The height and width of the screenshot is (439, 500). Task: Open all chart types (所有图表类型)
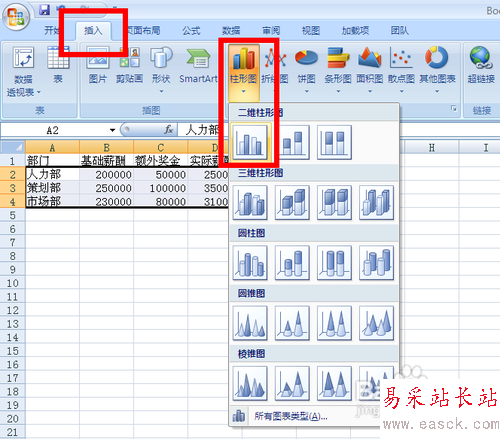tap(290, 416)
